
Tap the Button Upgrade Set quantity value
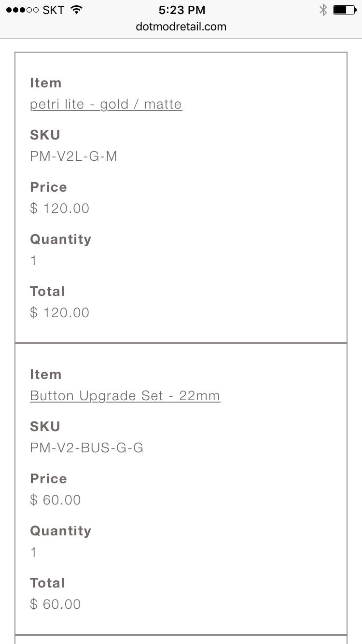click(33, 552)
